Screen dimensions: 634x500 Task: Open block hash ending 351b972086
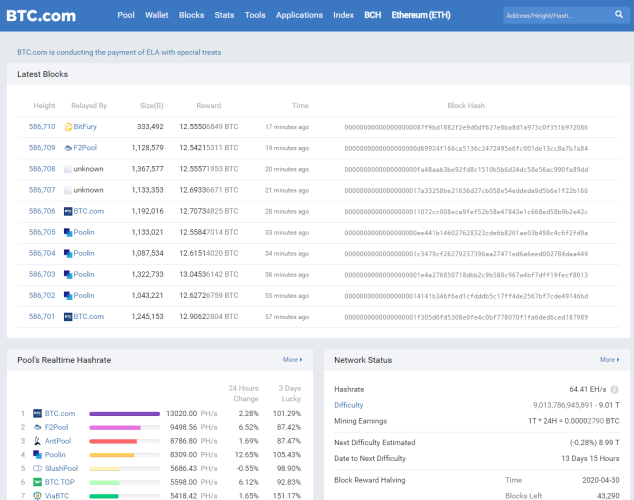click(x=466, y=127)
